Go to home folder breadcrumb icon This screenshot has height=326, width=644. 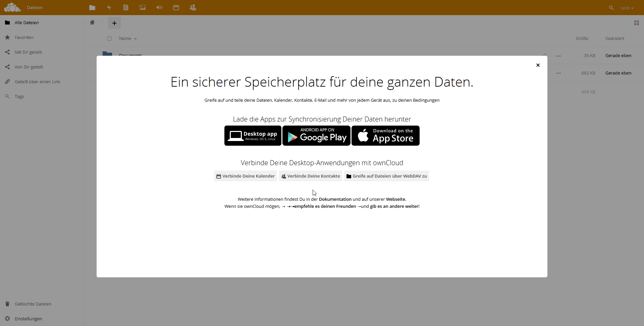[x=92, y=22]
